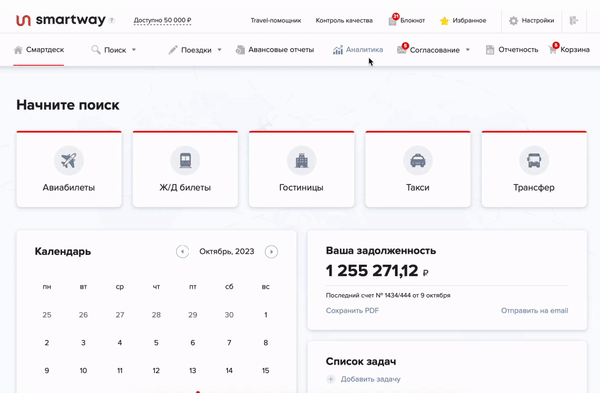Select the Гостиницы search card

pyautogui.click(x=302, y=169)
